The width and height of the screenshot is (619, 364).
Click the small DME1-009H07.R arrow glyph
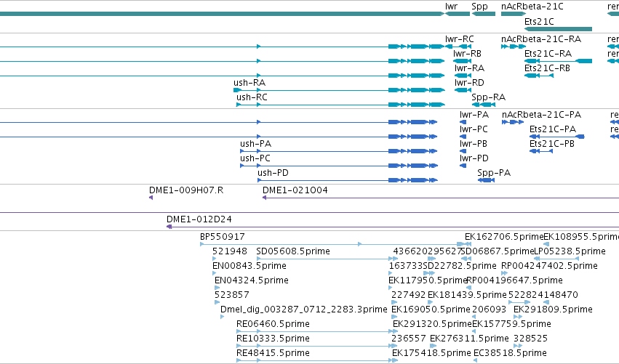(151, 198)
